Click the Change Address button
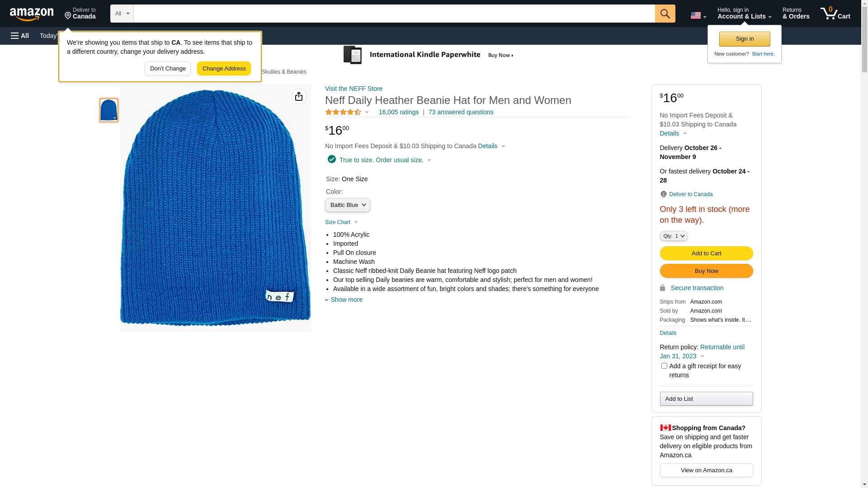868x488 pixels. [224, 69]
